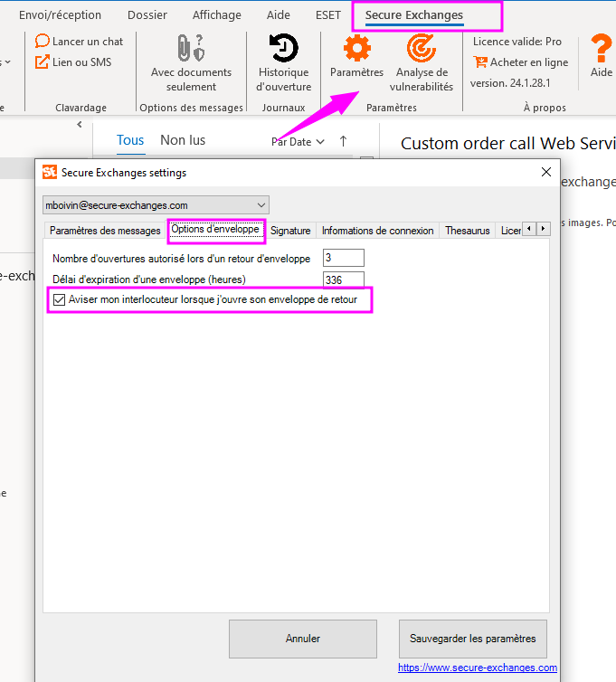Open Historique d'ouverture log
This screenshot has width=616, height=682.
[284, 62]
